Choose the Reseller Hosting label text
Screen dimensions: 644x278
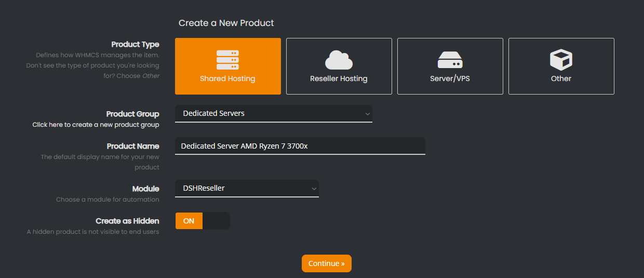(339, 79)
